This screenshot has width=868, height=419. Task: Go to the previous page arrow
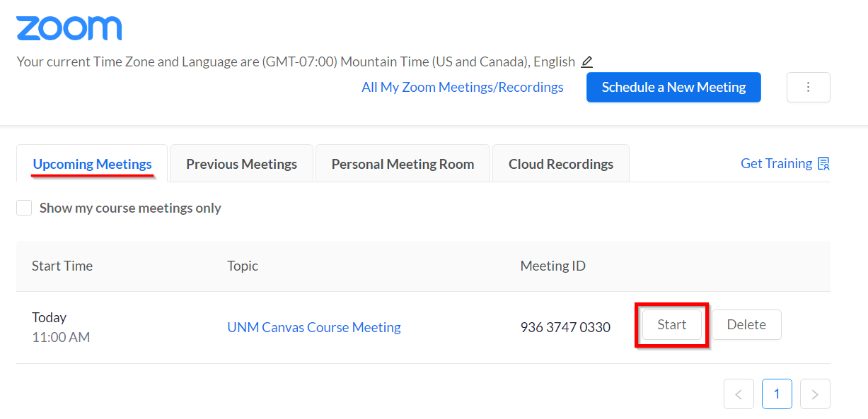[739, 394]
